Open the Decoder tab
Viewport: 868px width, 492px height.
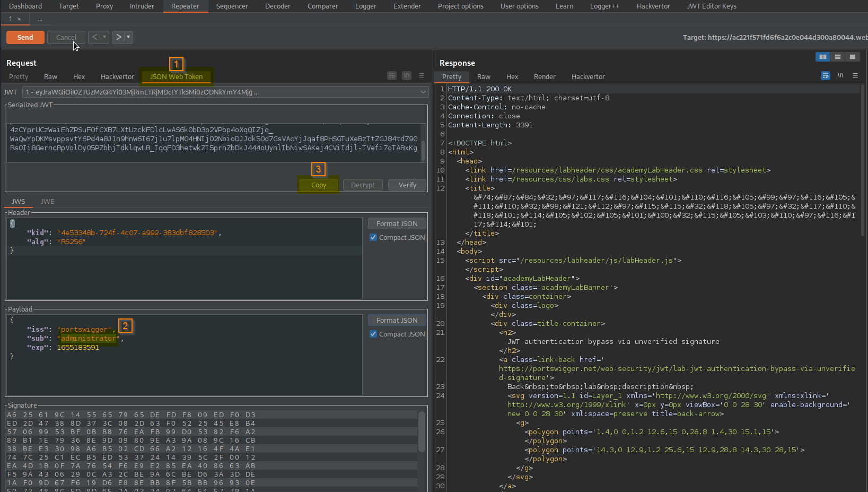[x=278, y=6]
